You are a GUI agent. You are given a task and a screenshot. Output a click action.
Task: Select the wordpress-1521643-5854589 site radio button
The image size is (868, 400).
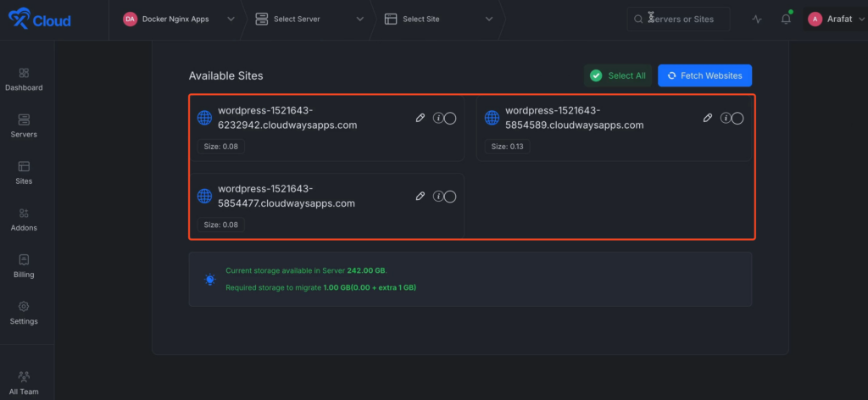click(x=737, y=119)
